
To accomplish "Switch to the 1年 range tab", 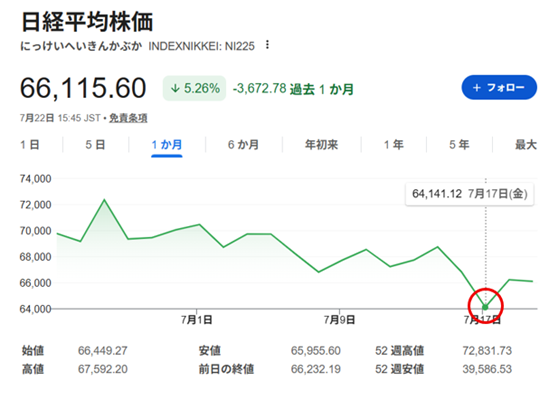I will (x=394, y=145).
